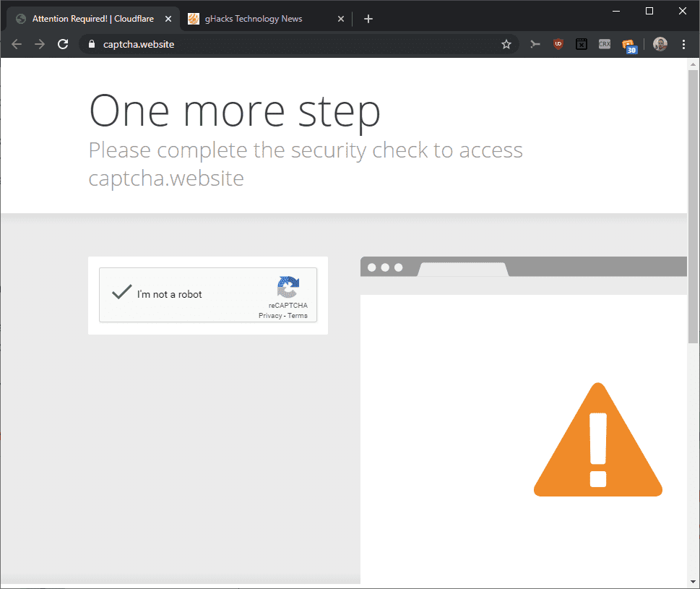Click the scissors-shaped extension icon
Screen dimensions: 700x589
click(535, 44)
